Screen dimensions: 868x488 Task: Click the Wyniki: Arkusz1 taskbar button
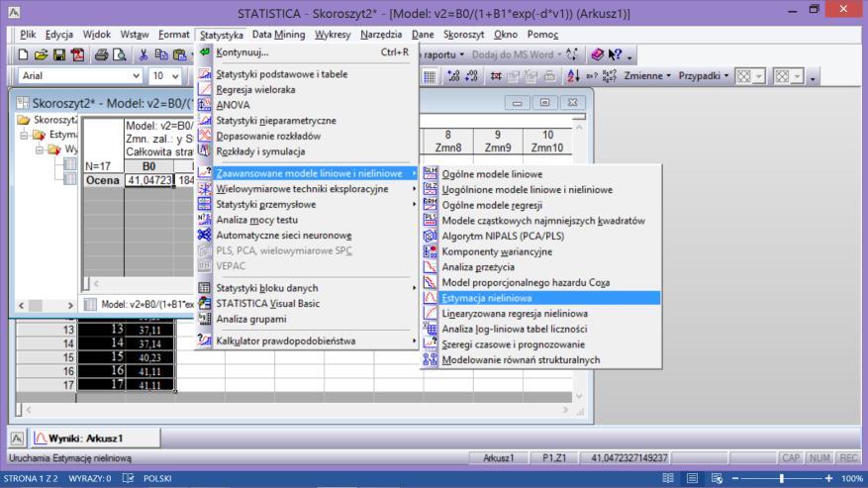pyautogui.click(x=95, y=439)
